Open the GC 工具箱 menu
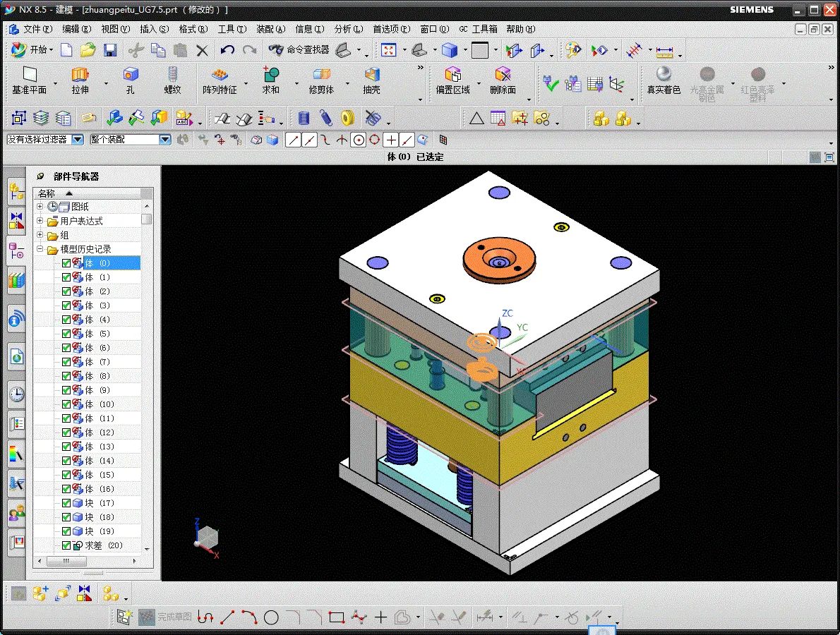Image resolution: width=840 pixels, height=635 pixels. (x=479, y=29)
